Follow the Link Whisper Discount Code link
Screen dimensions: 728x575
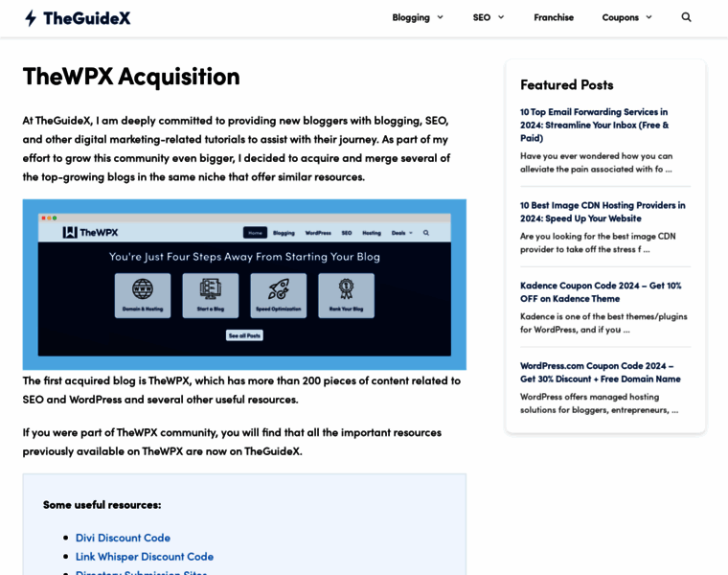pyautogui.click(x=145, y=557)
